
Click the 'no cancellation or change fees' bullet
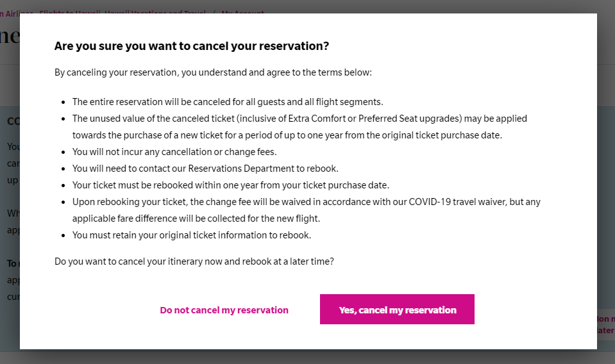tap(174, 152)
